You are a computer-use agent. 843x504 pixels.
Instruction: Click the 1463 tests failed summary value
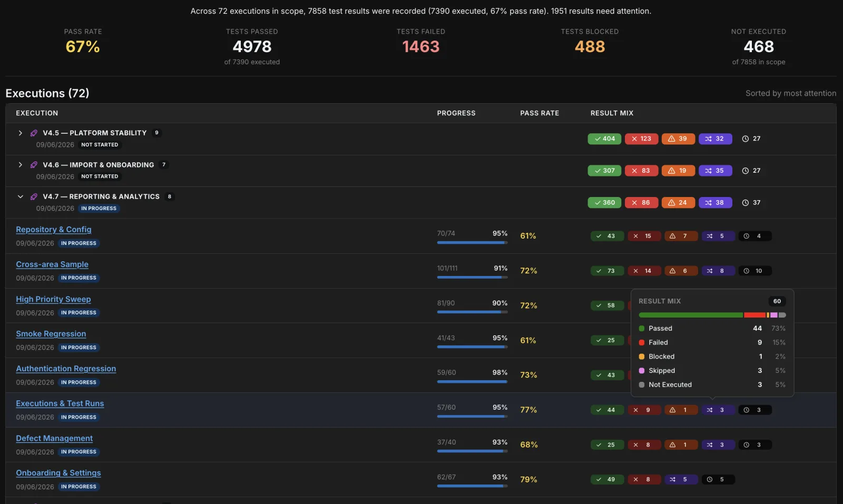(x=421, y=47)
